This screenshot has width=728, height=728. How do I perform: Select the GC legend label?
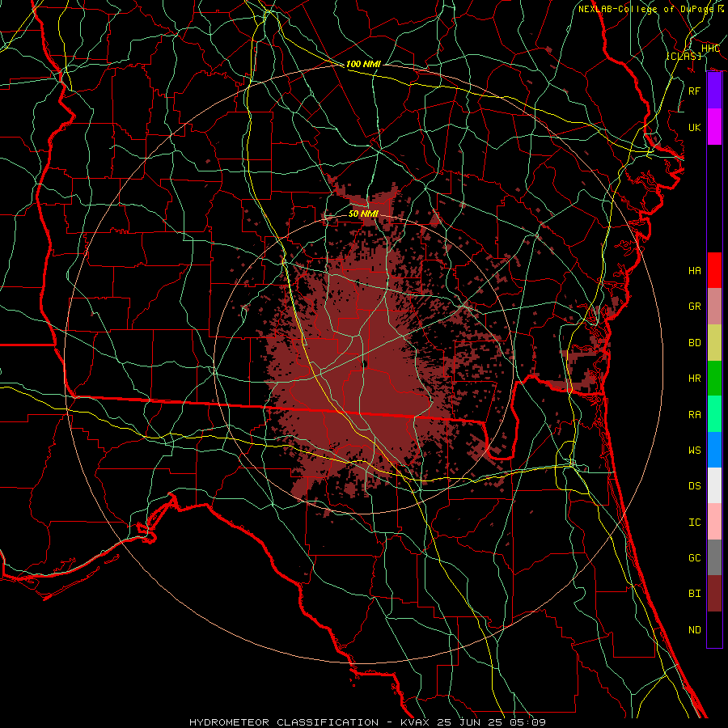point(695,557)
